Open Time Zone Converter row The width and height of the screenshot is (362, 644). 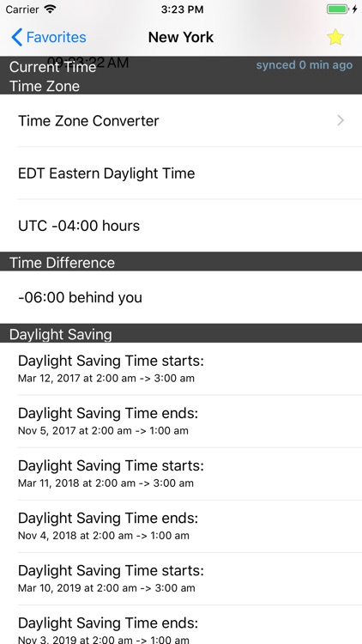(x=181, y=120)
